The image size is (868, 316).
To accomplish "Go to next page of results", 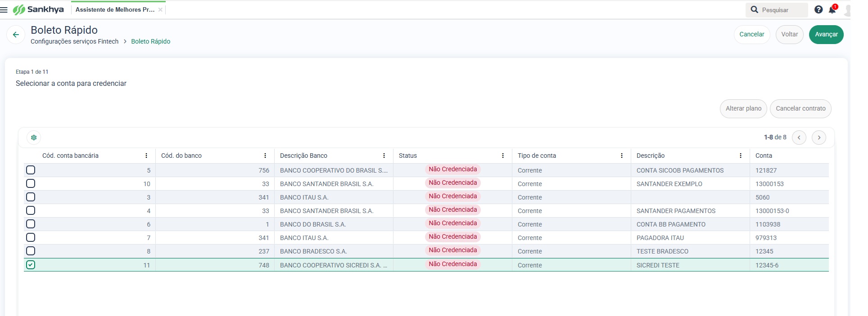I will pyautogui.click(x=819, y=138).
